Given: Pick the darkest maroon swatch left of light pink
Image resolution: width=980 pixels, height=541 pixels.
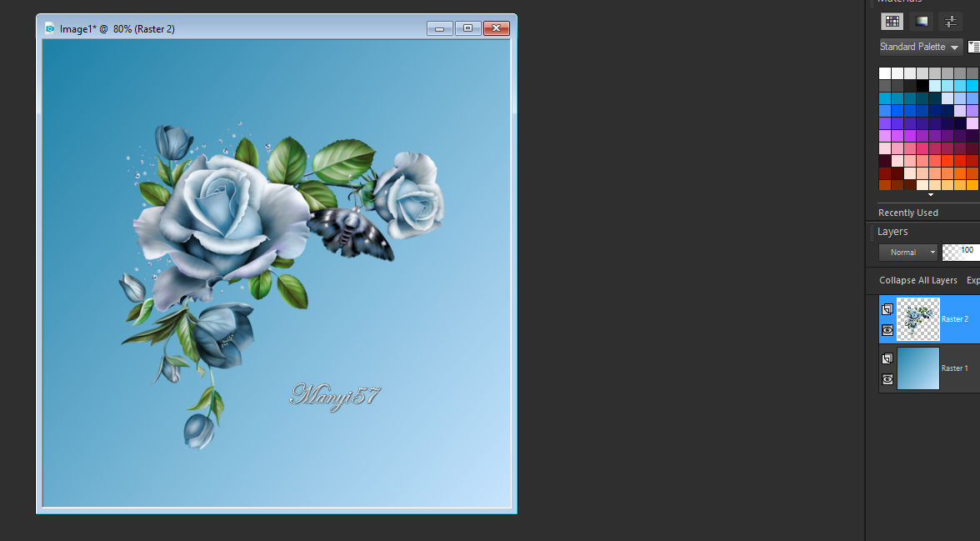Looking at the screenshot, I should pos(885,161).
